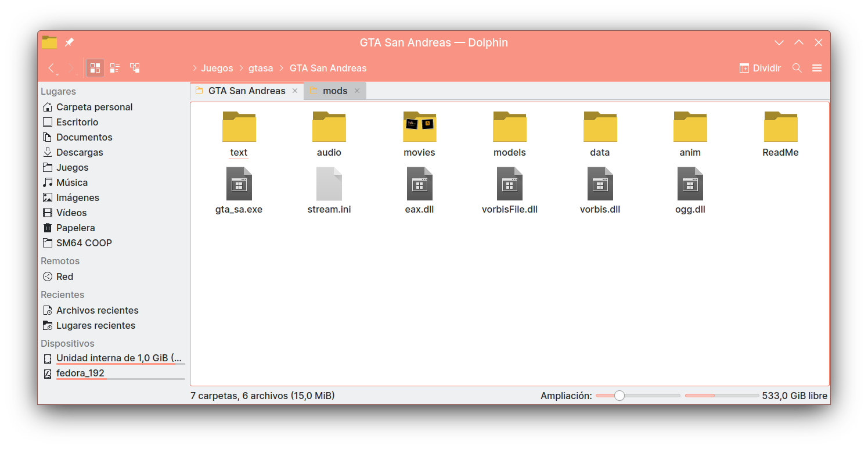868x449 pixels.
Task: Click the Dolphin folder icon in title bar
Action: (49, 42)
